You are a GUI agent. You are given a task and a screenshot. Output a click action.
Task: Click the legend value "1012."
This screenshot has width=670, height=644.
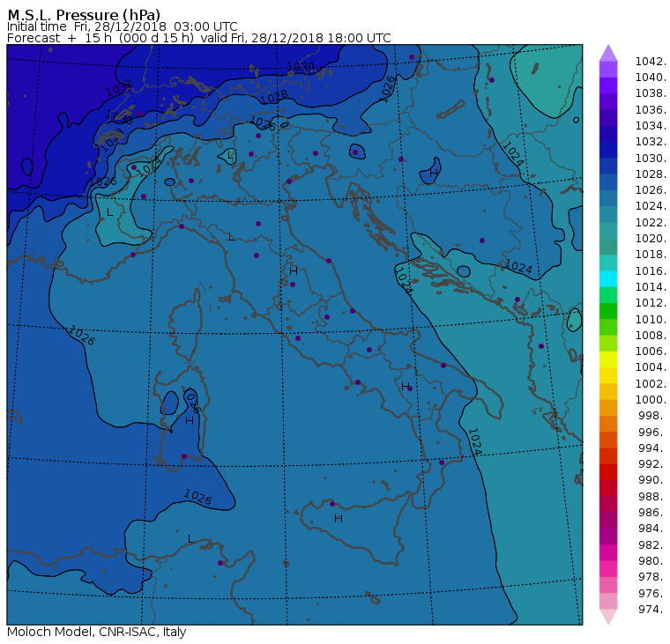[x=651, y=303]
